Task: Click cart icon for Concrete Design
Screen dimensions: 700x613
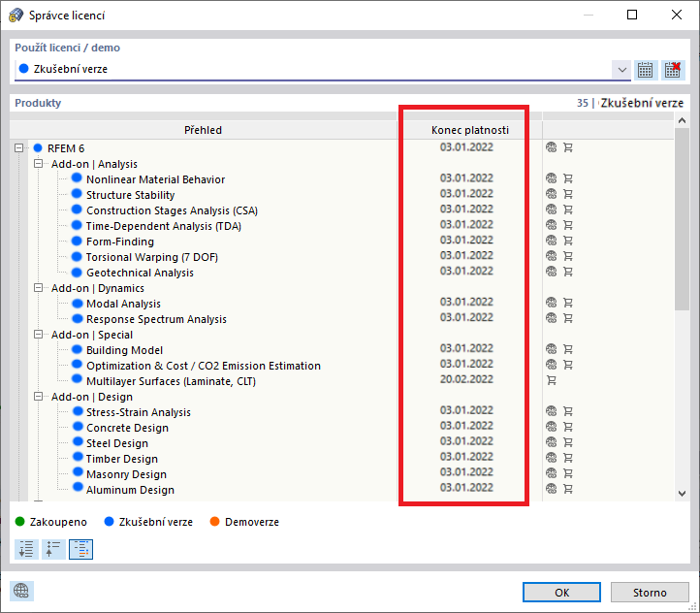Action: 568,427
